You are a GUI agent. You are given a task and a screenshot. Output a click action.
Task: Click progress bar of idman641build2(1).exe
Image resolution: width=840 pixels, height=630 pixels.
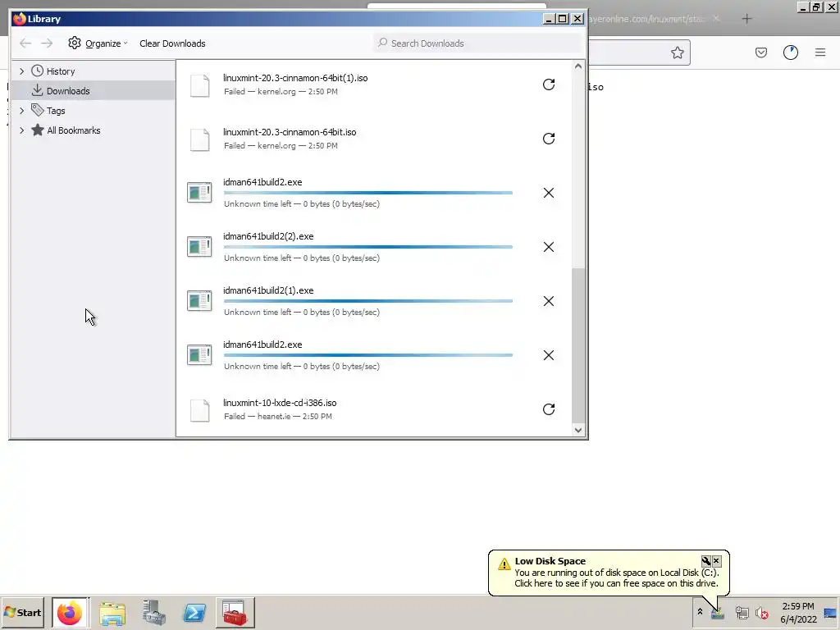click(368, 301)
